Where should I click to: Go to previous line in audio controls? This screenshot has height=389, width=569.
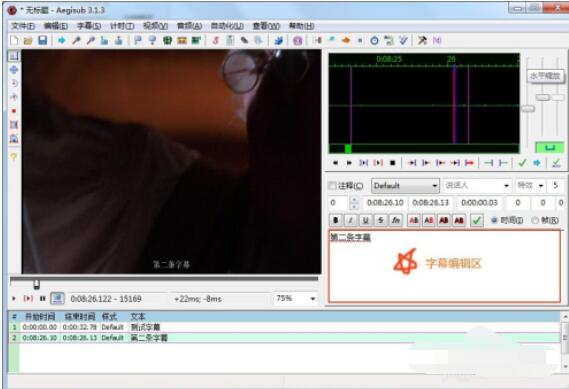pos(335,163)
